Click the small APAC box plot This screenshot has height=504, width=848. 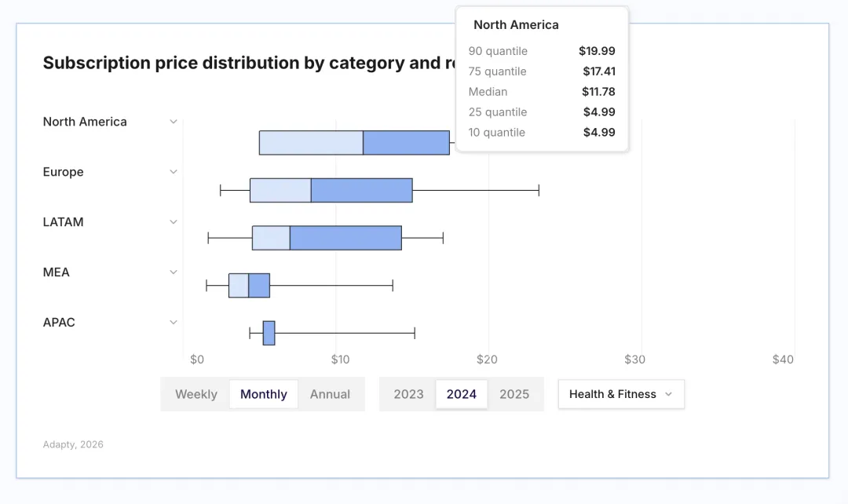269,333
